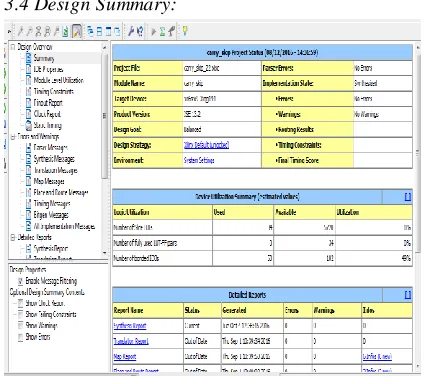Open Place and Route Messages in tree
Image resolution: width=424 pixels, height=384 pixels.
[61, 192]
